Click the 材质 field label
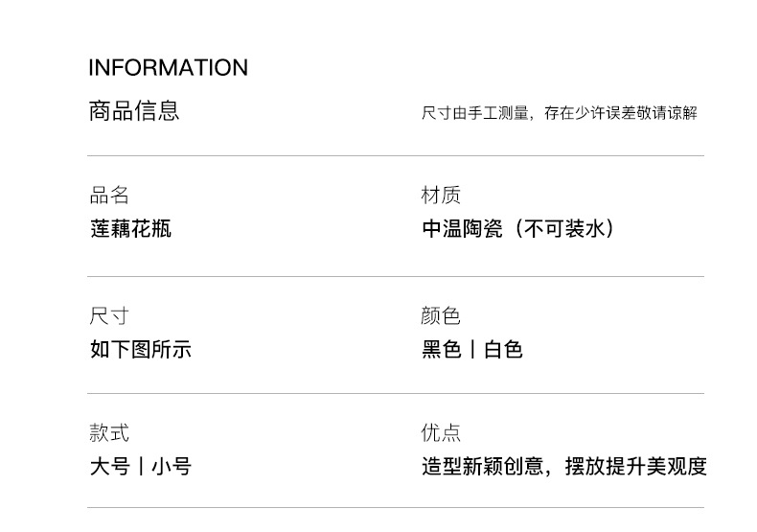757x532 pixels. pyautogui.click(x=441, y=196)
